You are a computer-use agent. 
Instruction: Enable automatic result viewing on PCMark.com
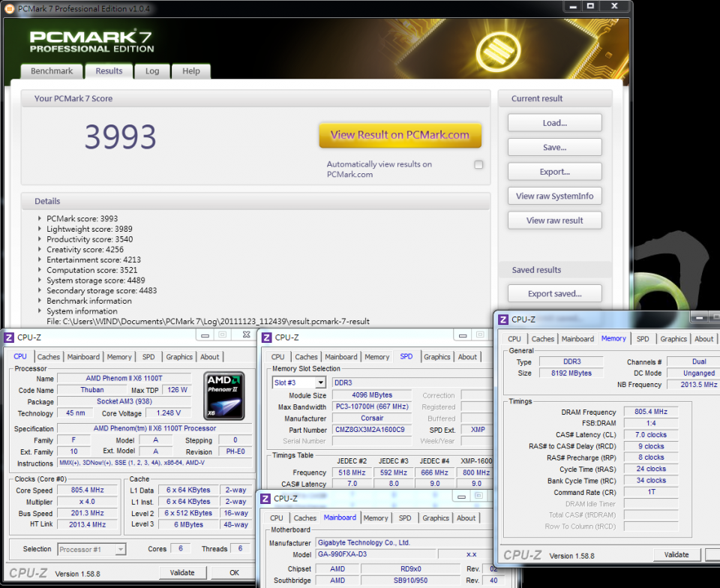(478, 164)
